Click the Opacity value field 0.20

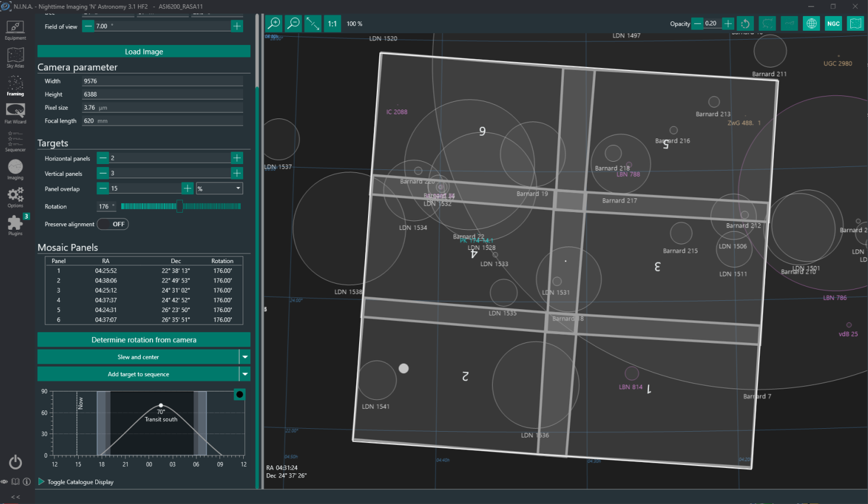point(712,24)
